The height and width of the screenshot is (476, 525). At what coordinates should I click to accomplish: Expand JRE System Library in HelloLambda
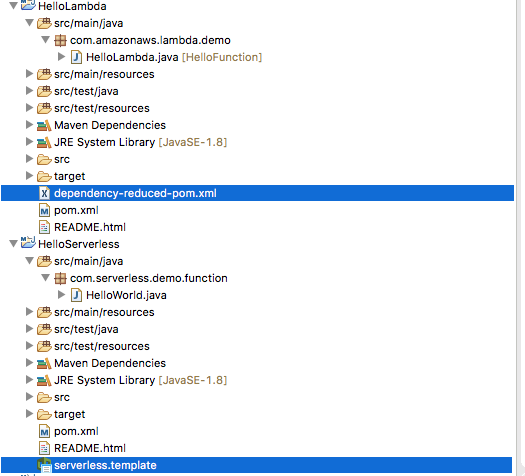tap(29, 142)
